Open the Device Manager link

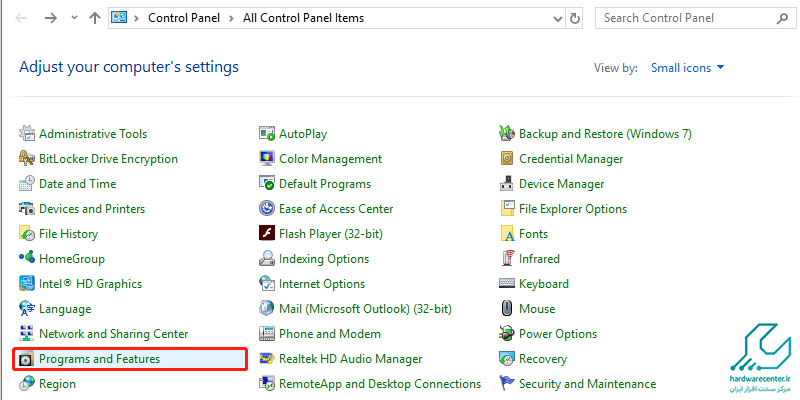point(561,184)
